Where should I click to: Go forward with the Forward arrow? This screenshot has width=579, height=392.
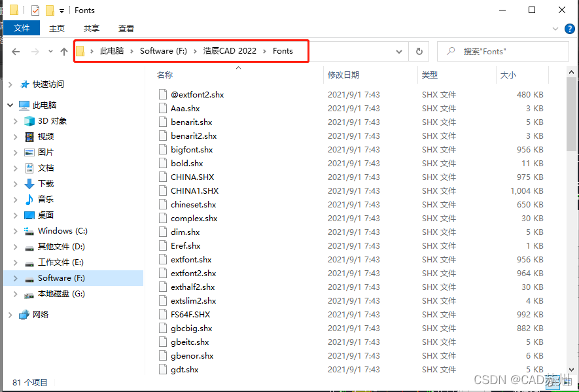click(x=35, y=51)
